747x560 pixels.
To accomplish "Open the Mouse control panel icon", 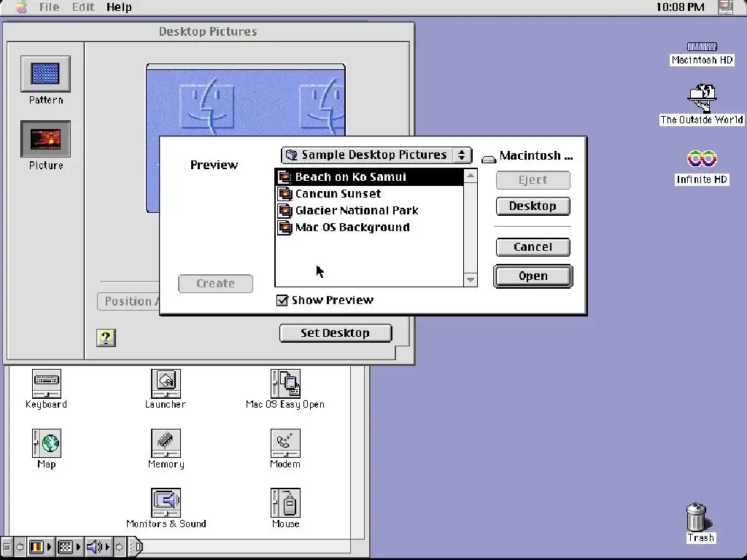I will click(285, 503).
